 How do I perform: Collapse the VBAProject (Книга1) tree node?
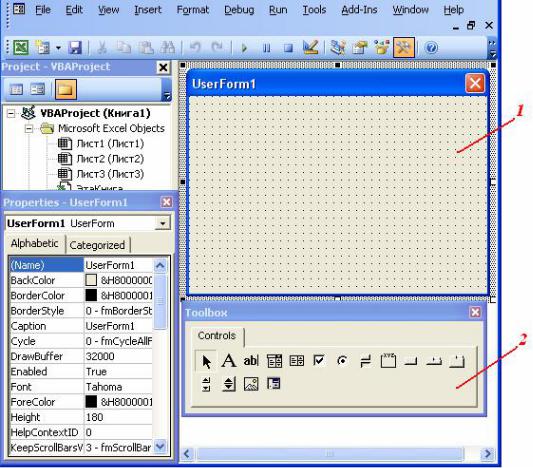tap(11, 113)
